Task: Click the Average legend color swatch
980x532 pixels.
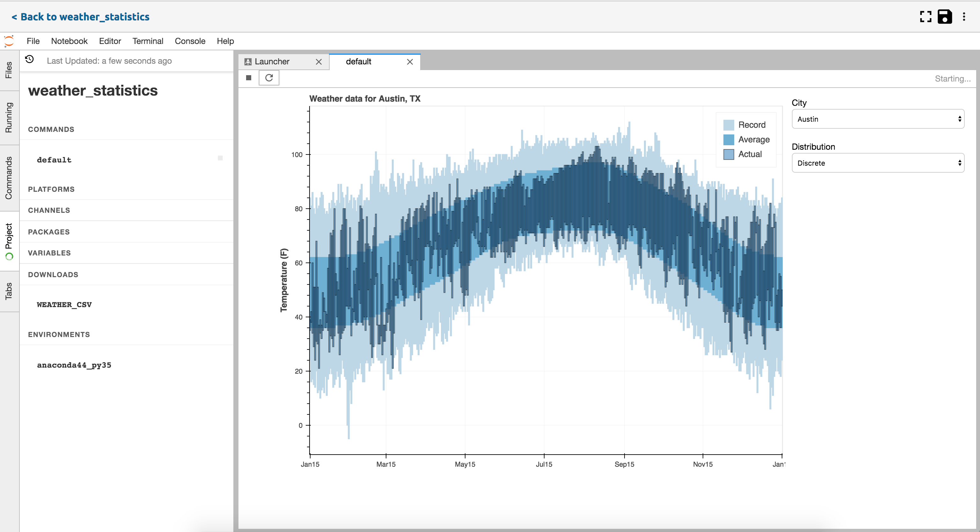Action: [728, 140]
